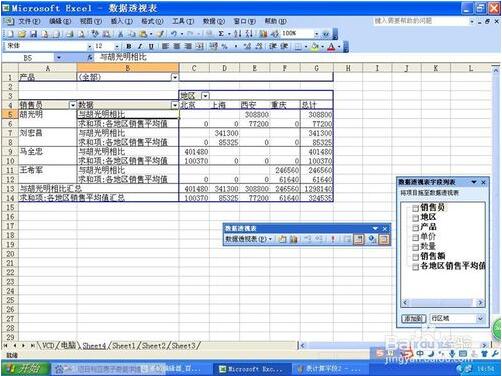This screenshot has height=376, width=502.
Task: Open the font name dropdown (宋体)
Action: click(89, 46)
